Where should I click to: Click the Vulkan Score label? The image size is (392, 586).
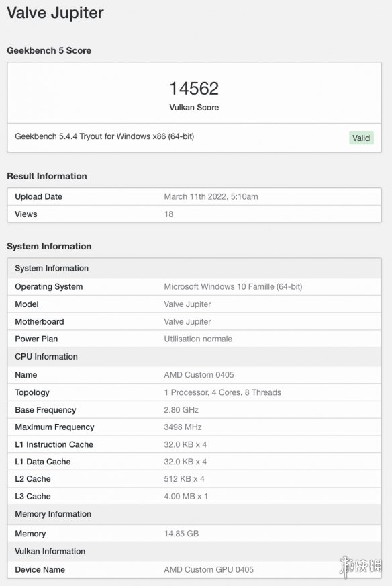194,108
